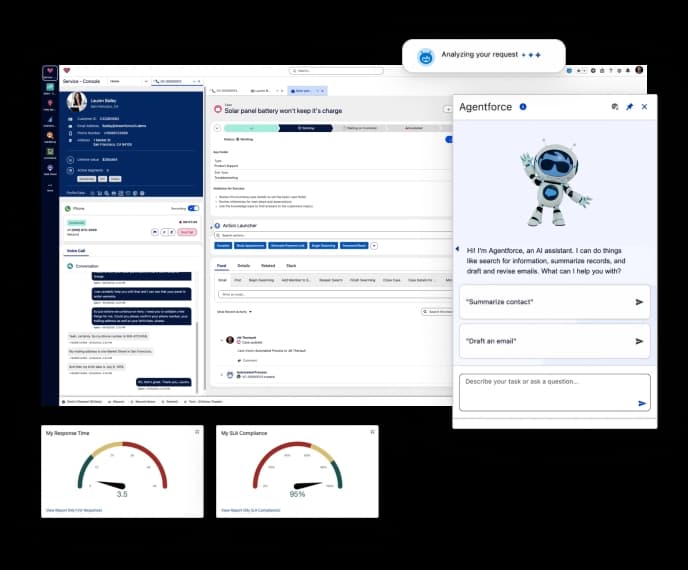The image size is (688, 570).
Task: Open Agentforce from the header robot icon
Action: (569, 71)
